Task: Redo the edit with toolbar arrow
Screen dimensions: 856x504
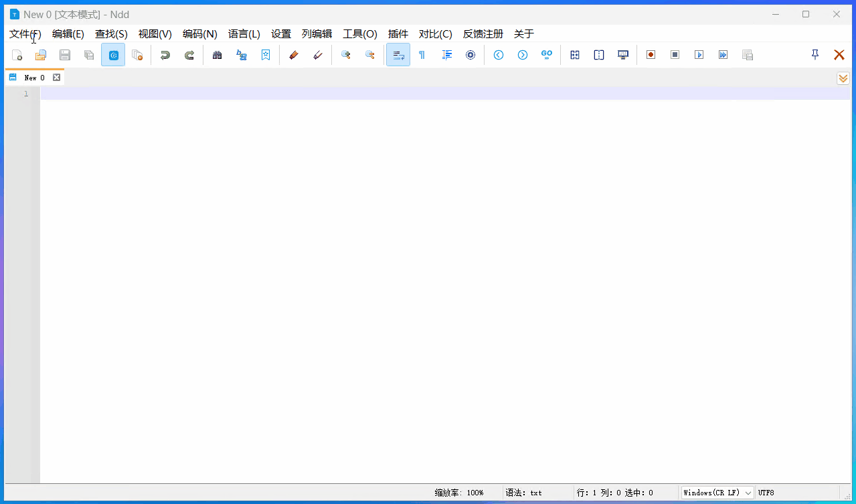Action: click(x=189, y=55)
